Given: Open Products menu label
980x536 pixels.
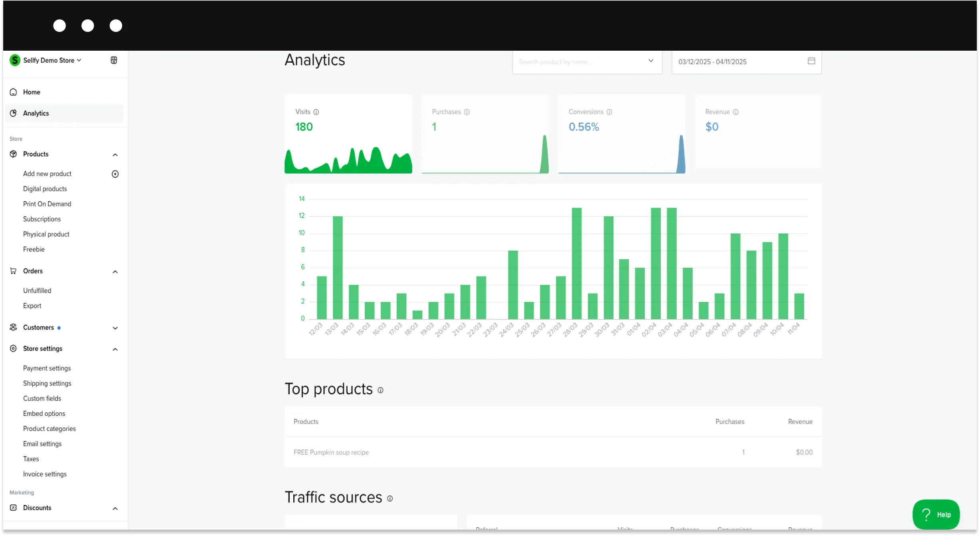Looking at the screenshot, I should click(x=36, y=154).
